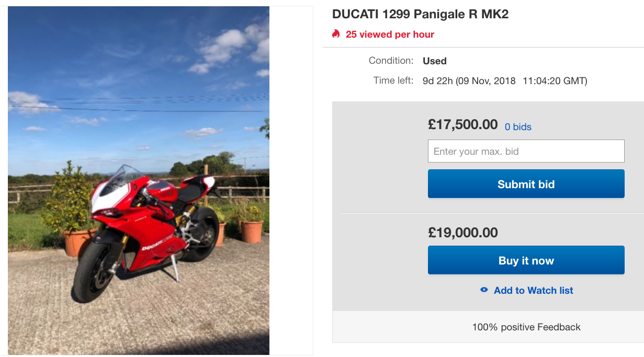The height and width of the screenshot is (357, 644).
Task: Click the DUCATI 1299 Panigale R MK2 title
Action: tap(420, 14)
